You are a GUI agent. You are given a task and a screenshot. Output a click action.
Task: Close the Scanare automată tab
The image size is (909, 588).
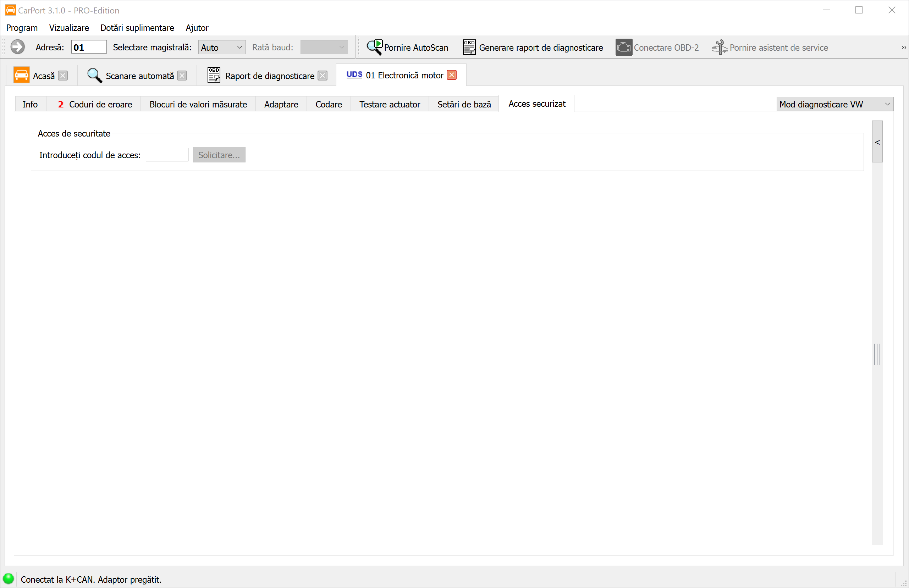point(182,76)
